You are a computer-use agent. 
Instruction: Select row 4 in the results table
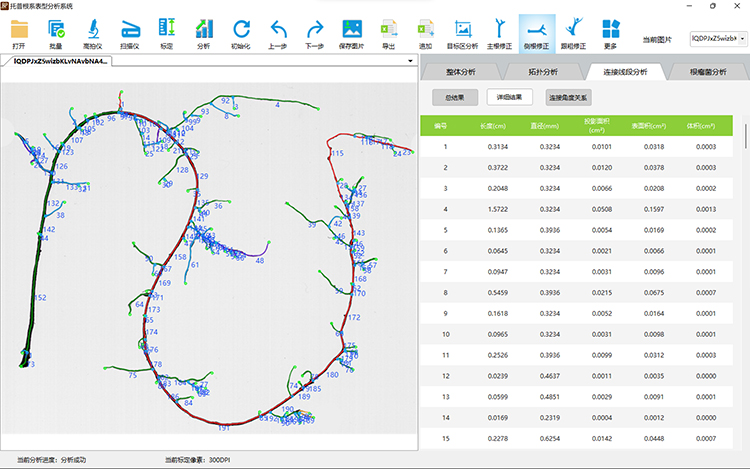(580, 209)
